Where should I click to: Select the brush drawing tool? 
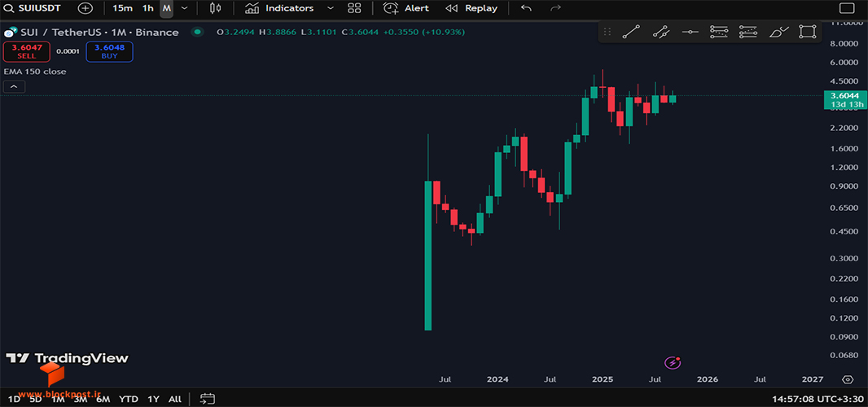click(x=779, y=32)
